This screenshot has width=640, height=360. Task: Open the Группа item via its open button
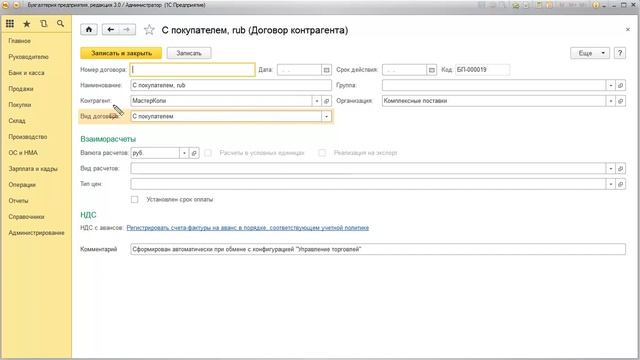620,85
